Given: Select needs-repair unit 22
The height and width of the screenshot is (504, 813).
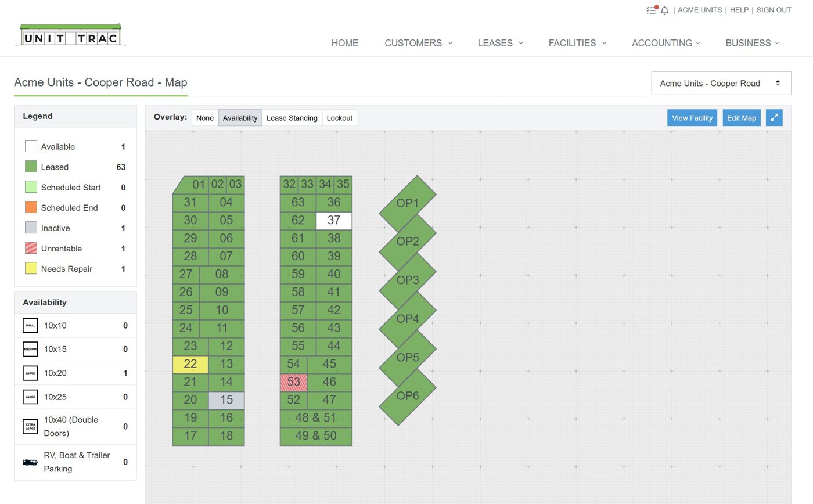Looking at the screenshot, I should tap(190, 364).
